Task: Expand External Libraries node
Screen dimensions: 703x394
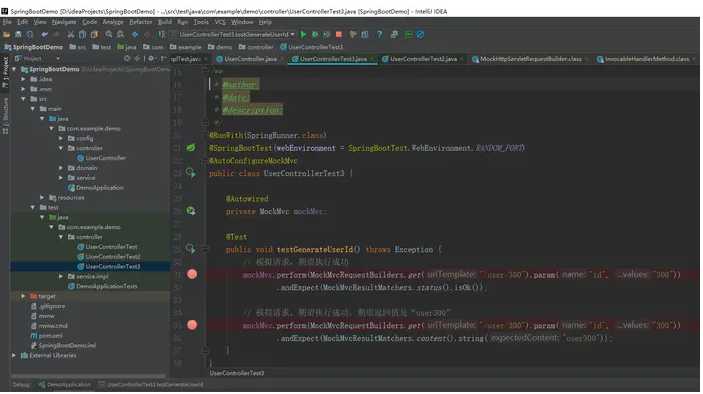Action: [x=14, y=355]
